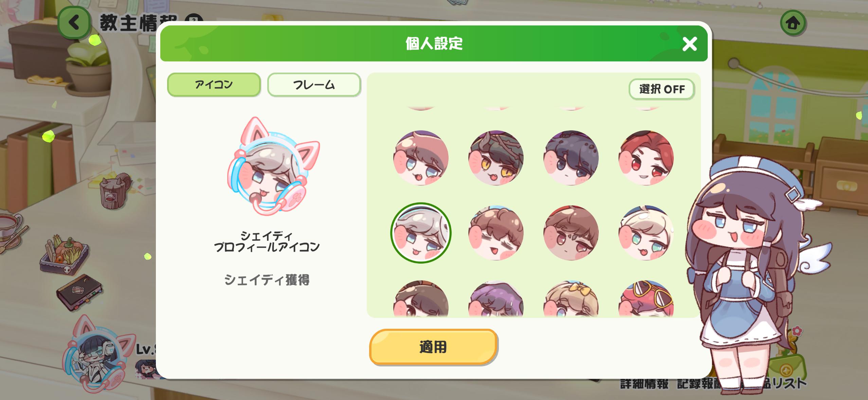Choose the curly brown-haired smiling character icon

click(496, 233)
